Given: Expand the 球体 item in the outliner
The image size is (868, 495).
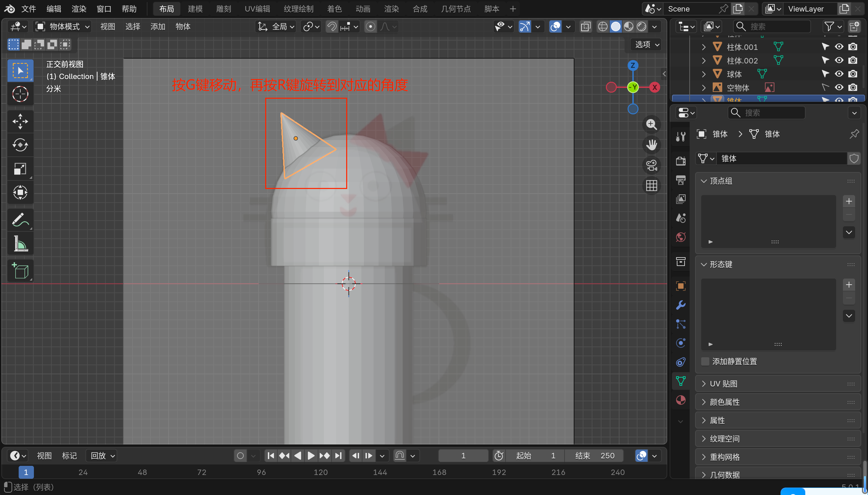Looking at the screenshot, I should click(704, 74).
